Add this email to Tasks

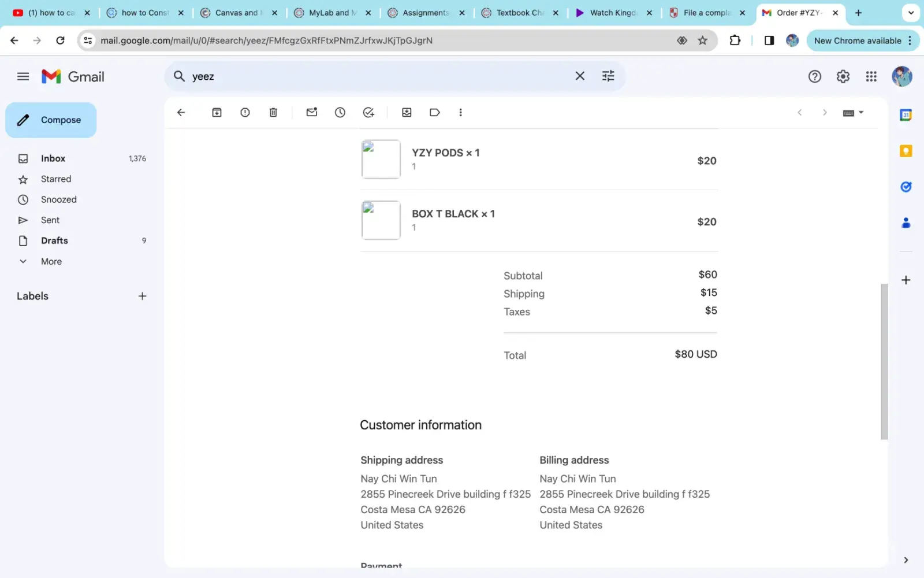(x=368, y=113)
